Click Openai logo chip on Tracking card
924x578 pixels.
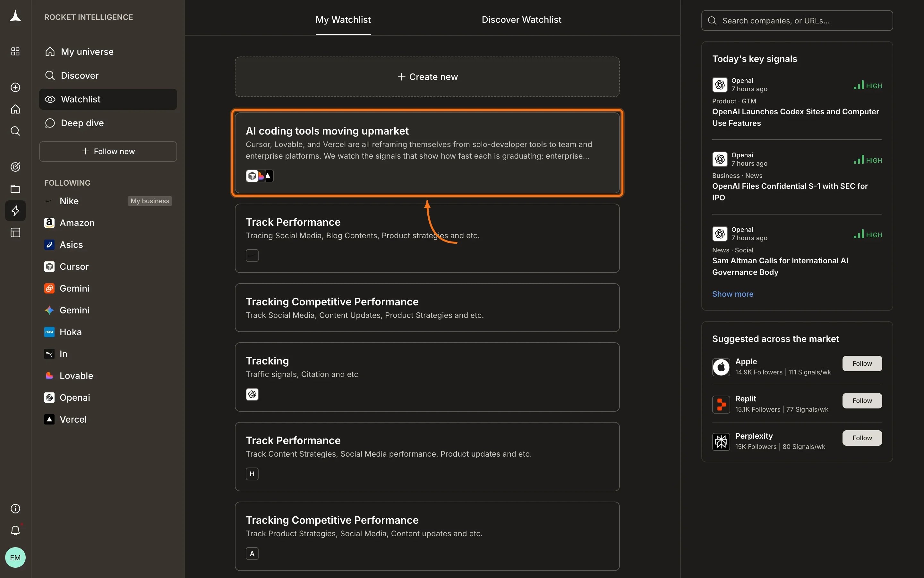pos(252,394)
